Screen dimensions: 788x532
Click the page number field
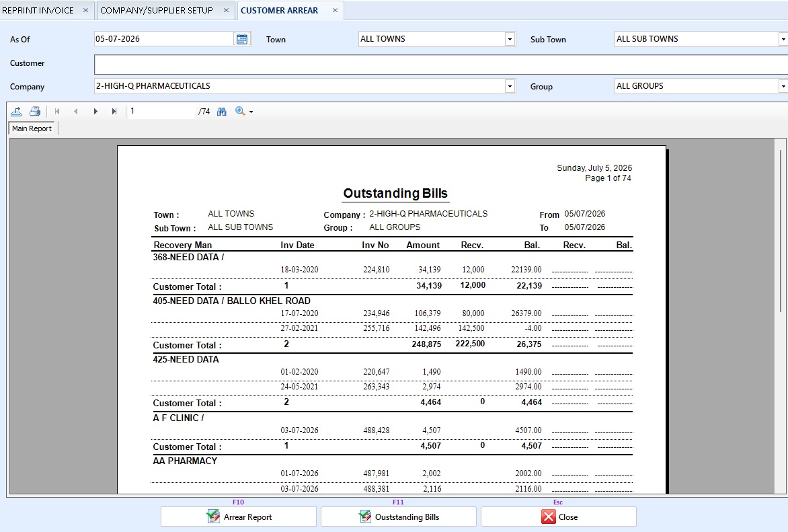click(162, 111)
